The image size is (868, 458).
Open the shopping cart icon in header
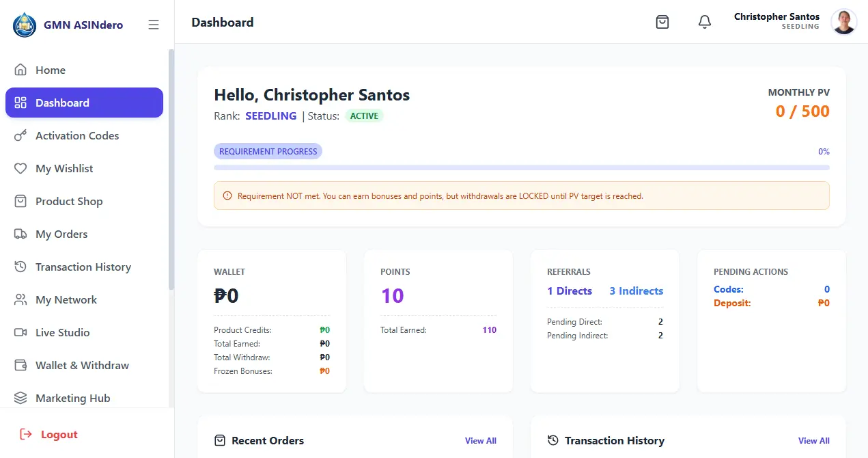click(662, 22)
